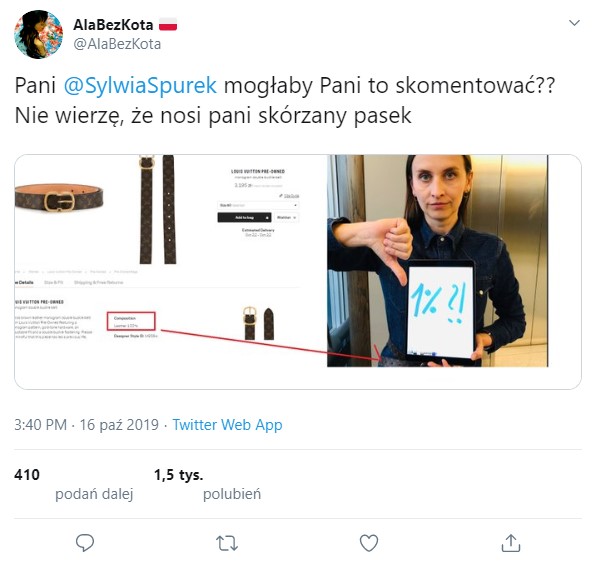The height and width of the screenshot is (567, 592).
Task: Like the tweet with heart icon
Action: point(369,543)
